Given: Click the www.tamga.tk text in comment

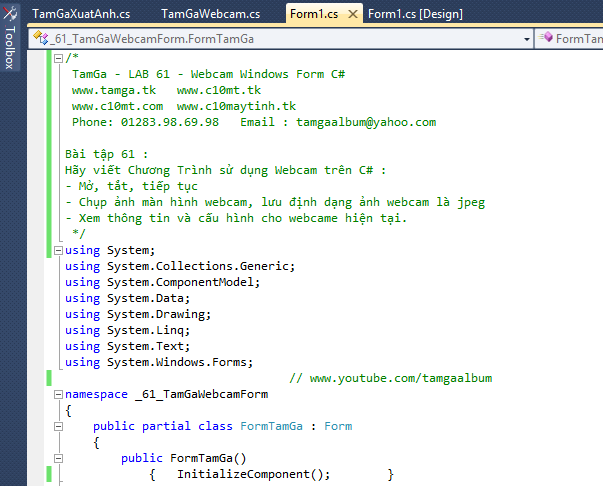Looking at the screenshot, I should [114, 90].
